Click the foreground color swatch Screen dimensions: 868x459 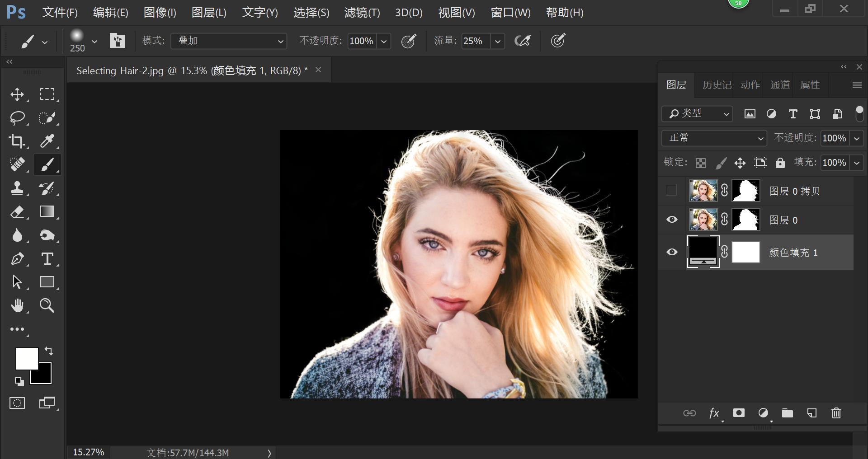pyautogui.click(x=28, y=359)
